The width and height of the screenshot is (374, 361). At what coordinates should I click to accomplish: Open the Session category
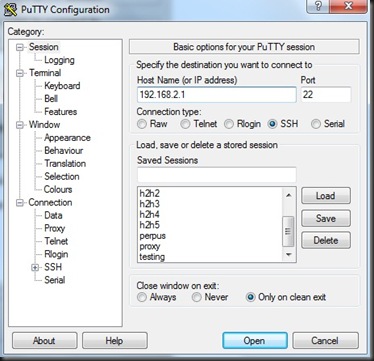point(44,47)
